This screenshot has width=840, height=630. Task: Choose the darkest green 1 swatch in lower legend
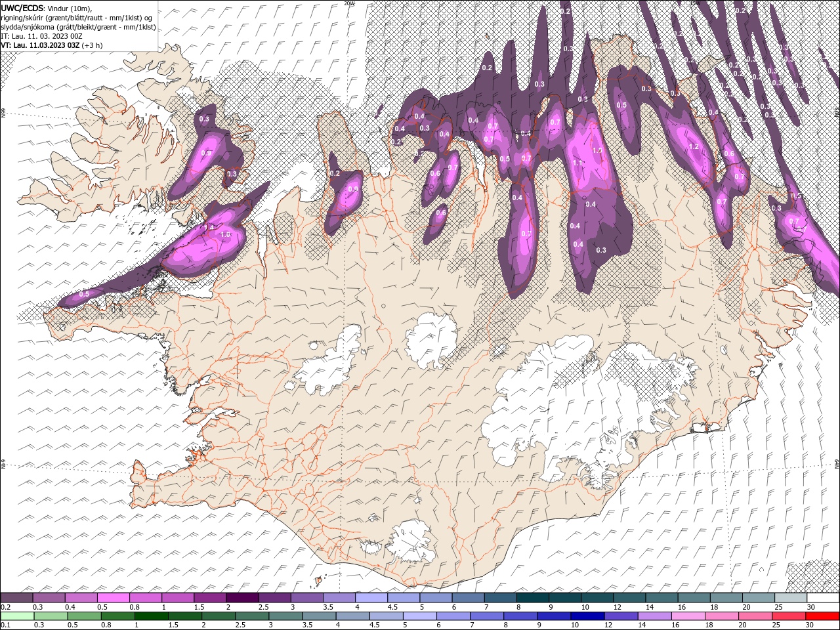pos(151,616)
